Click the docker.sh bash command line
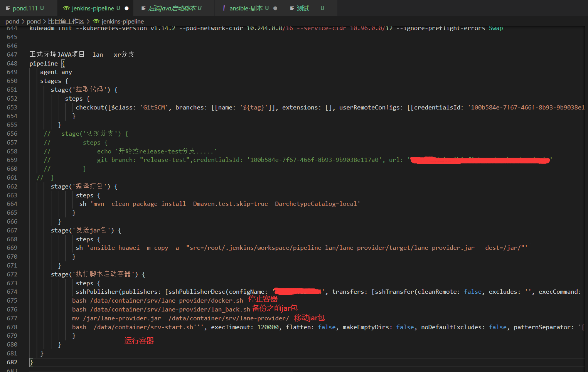Viewport: 588px width, 372px height. point(158,300)
